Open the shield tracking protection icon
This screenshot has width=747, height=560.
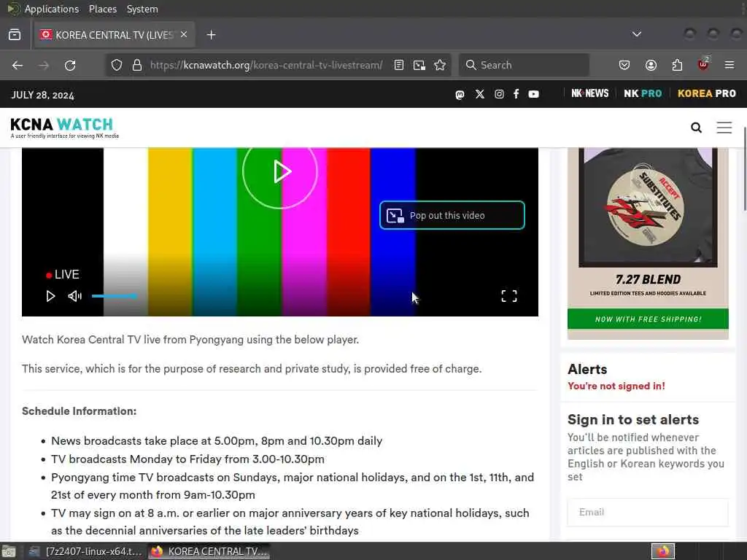(x=117, y=65)
